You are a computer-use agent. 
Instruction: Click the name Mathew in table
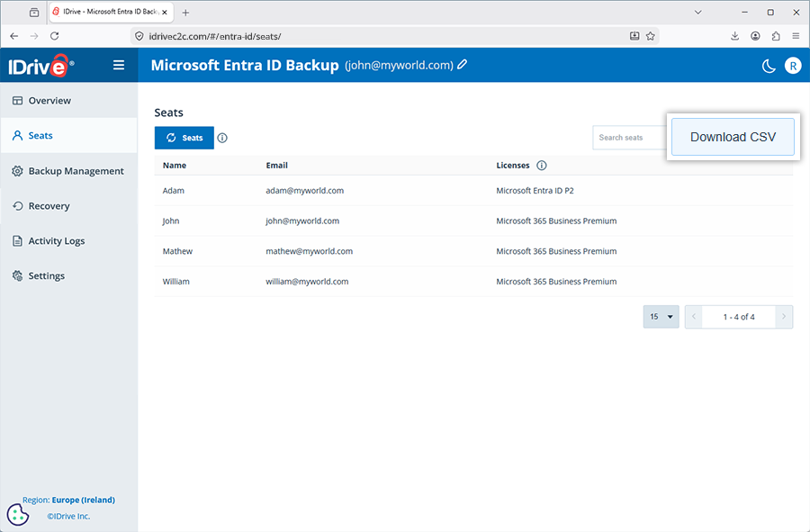177,251
